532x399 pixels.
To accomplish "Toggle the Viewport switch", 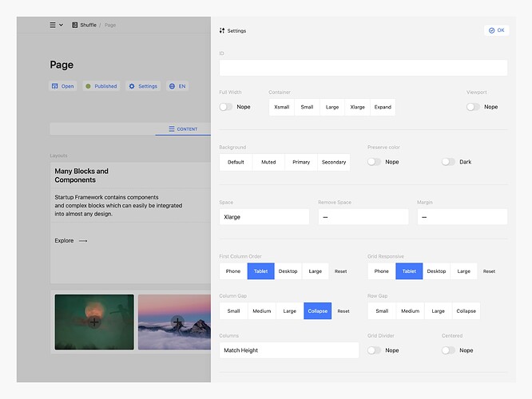I will tap(473, 107).
